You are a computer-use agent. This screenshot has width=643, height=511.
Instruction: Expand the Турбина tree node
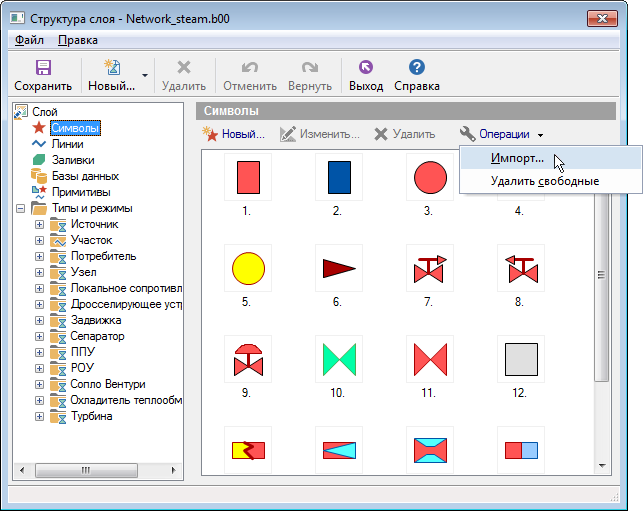(x=40, y=416)
